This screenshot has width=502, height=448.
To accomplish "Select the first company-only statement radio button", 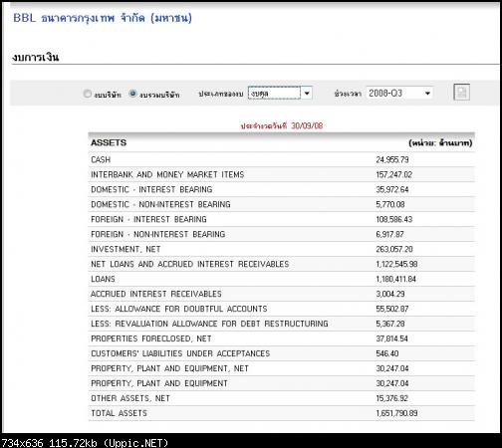I will pos(88,94).
